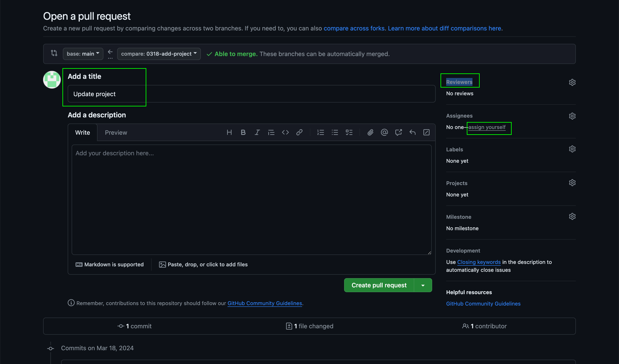Image resolution: width=619 pixels, height=364 pixels.
Task: Open the Closing keywords link
Action: [479, 262]
